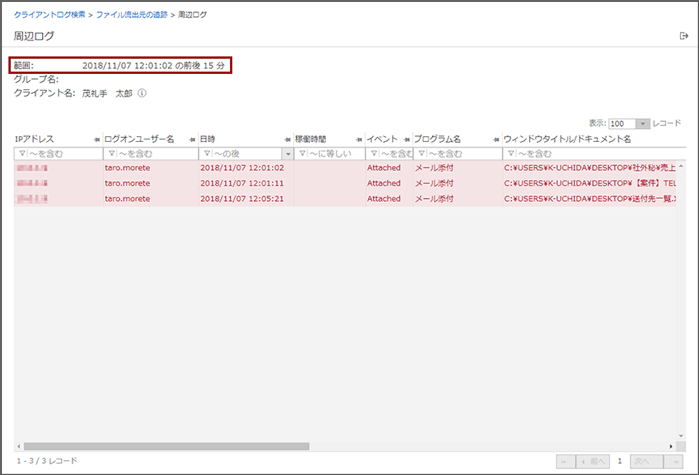Sort by ログオンユーザー名 column header
699x475 pixels.
139,139
